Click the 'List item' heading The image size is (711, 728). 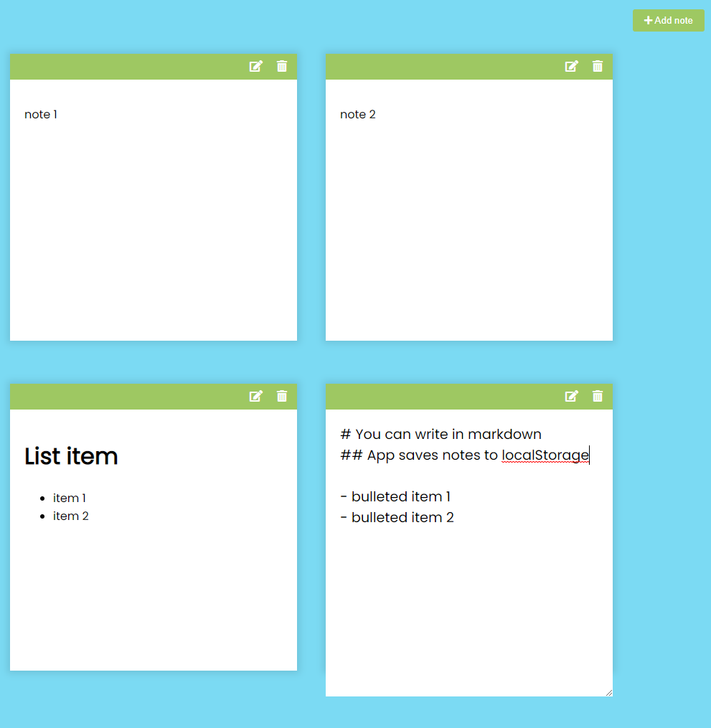pyautogui.click(x=71, y=456)
